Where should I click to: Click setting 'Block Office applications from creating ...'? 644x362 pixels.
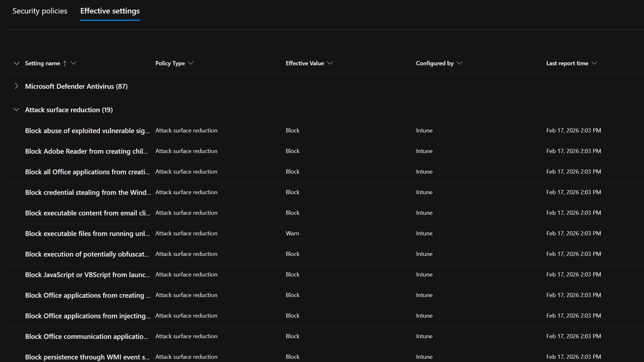tap(88, 295)
